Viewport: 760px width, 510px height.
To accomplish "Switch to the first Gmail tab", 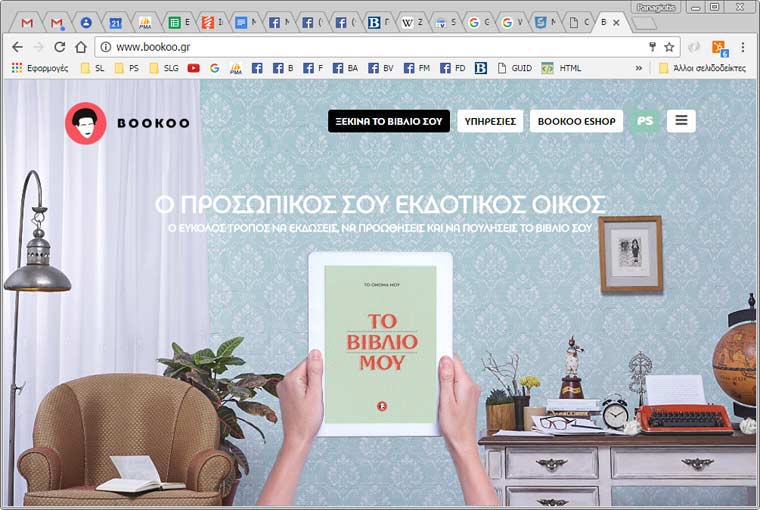I will pos(28,22).
